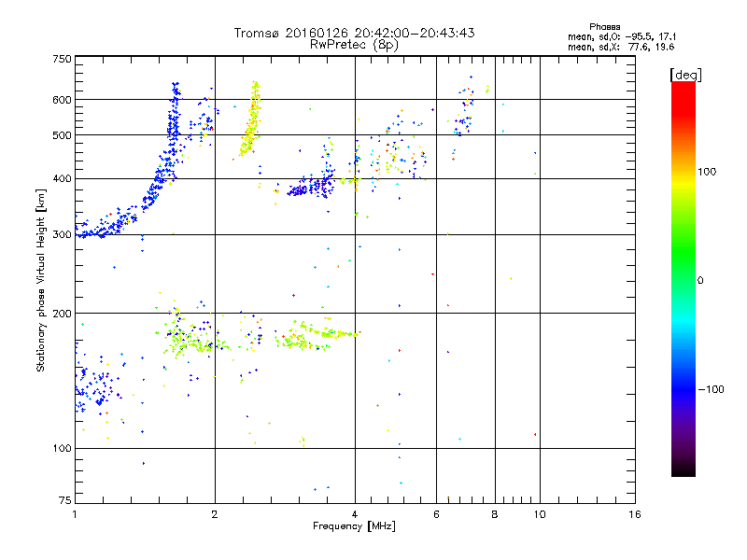Click the y-axis tick label '500'
Screen dimensions: 747x560
(62, 135)
